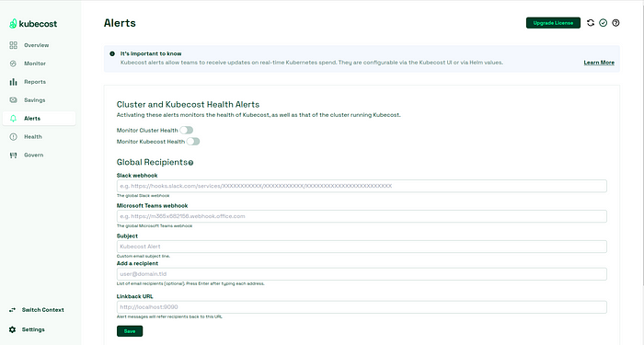Click the Overview grid icon
Image resolution: width=644 pixels, height=345 pixels.
13,45
